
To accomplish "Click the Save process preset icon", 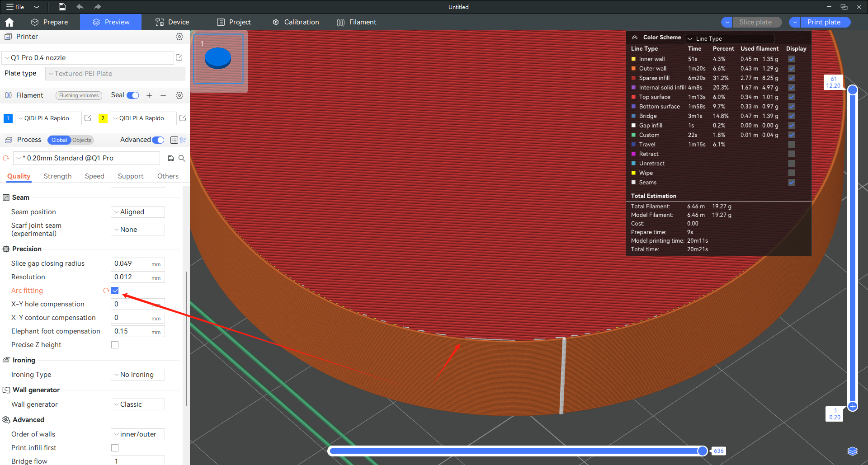I will pyautogui.click(x=171, y=158).
